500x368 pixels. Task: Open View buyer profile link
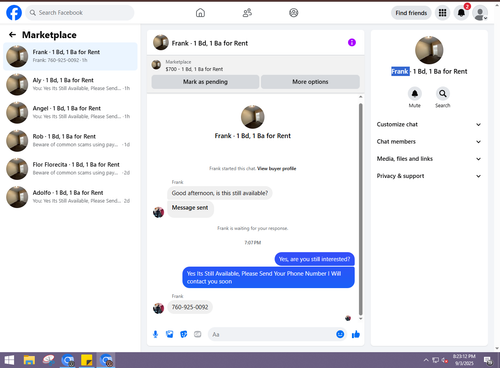click(277, 168)
